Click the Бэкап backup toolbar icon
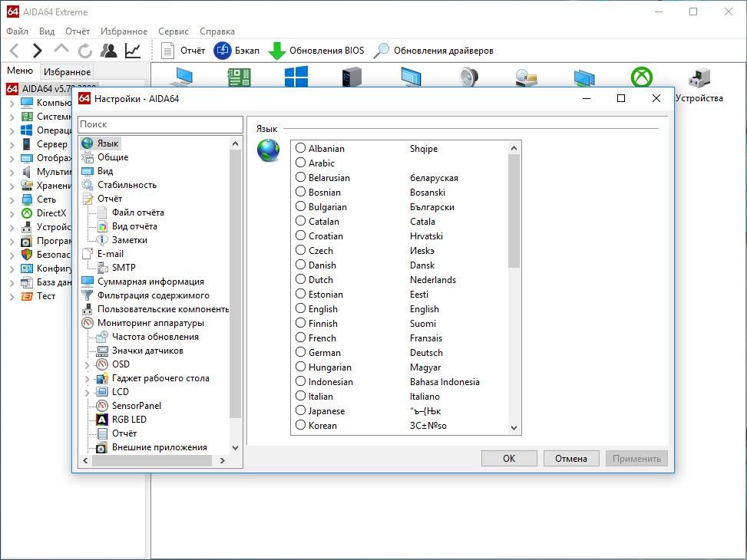The width and height of the screenshot is (747, 560). pos(222,51)
